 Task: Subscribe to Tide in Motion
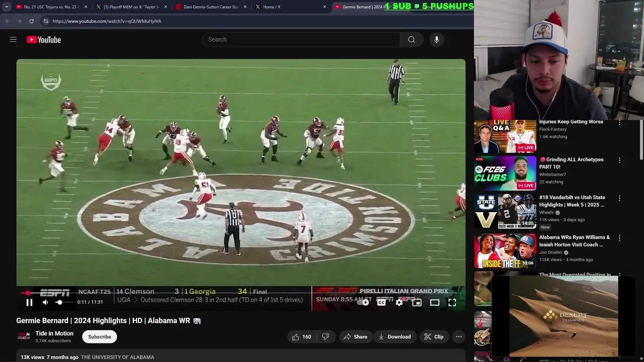(100, 337)
